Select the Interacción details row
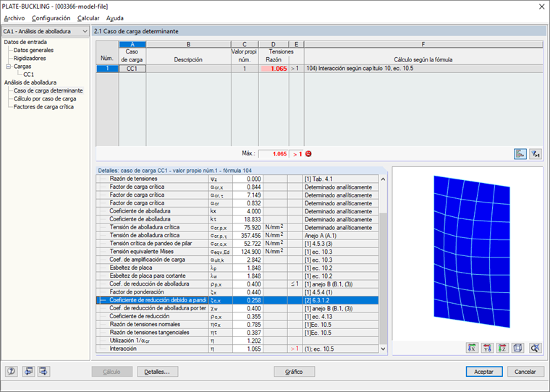The width and height of the screenshot is (550, 392). point(237,349)
